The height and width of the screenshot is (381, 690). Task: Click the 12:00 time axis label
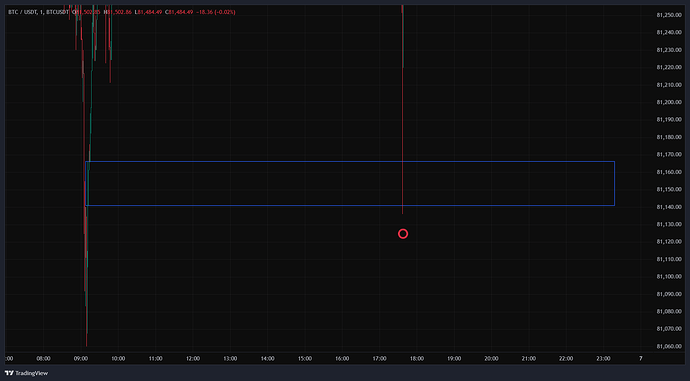tap(193, 359)
